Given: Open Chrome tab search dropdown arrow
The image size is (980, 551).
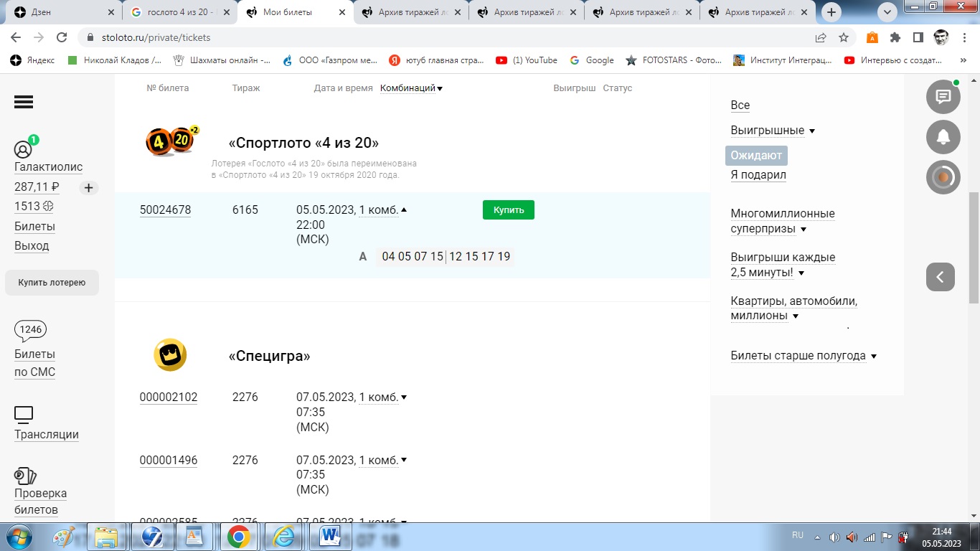Looking at the screenshot, I should (887, 12).
